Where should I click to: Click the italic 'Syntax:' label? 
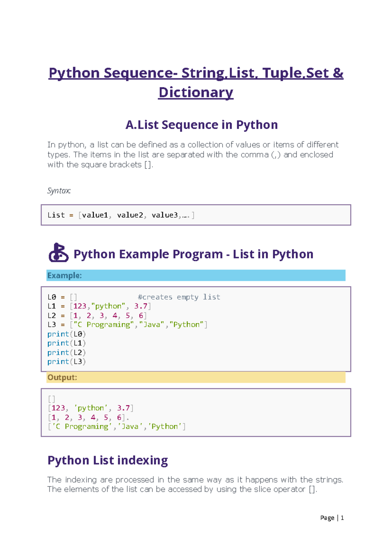pyautogui.click(x=59, y=191)
